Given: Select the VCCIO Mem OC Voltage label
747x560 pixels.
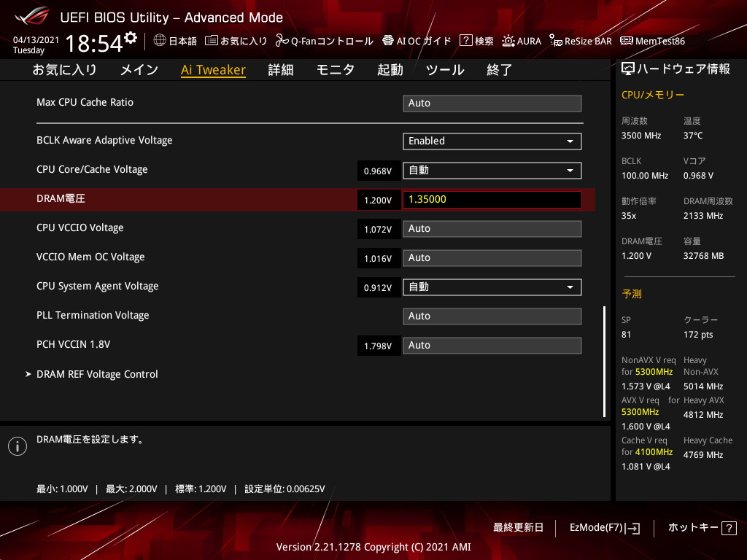Looking at the screenshot, I should pos(90,257).
